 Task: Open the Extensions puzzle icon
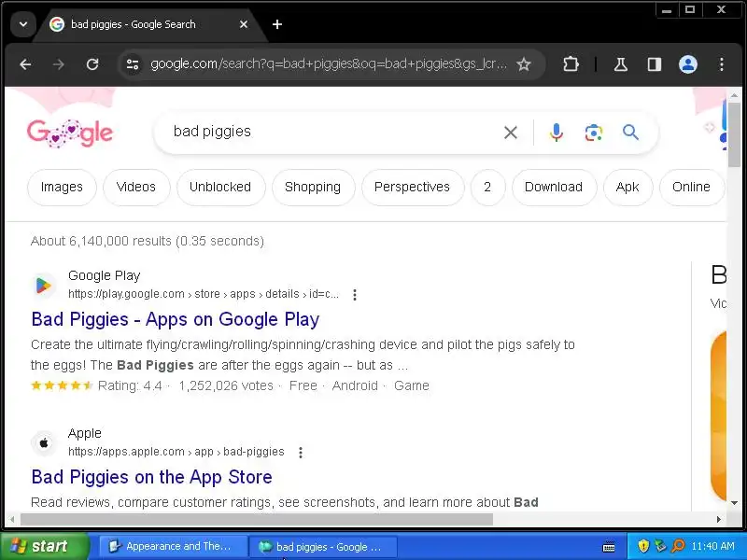point(571,64)
